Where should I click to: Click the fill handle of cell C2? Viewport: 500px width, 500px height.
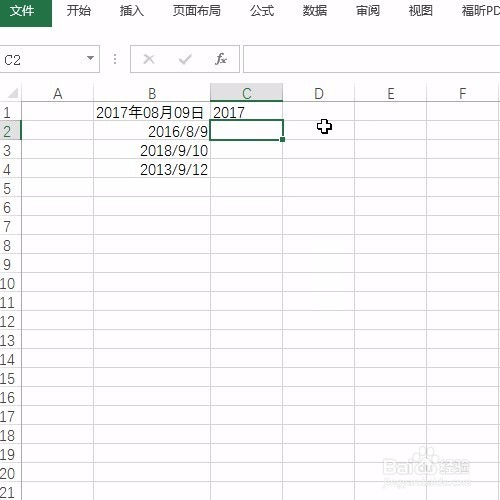coord(282,139)
